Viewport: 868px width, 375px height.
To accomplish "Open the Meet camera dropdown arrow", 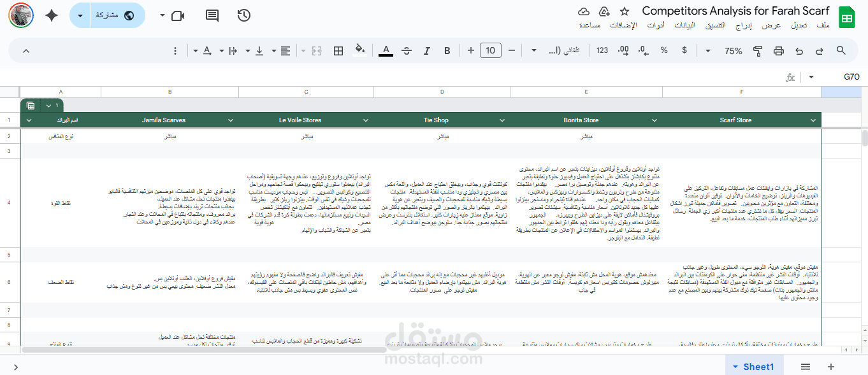I will point(163,15).
